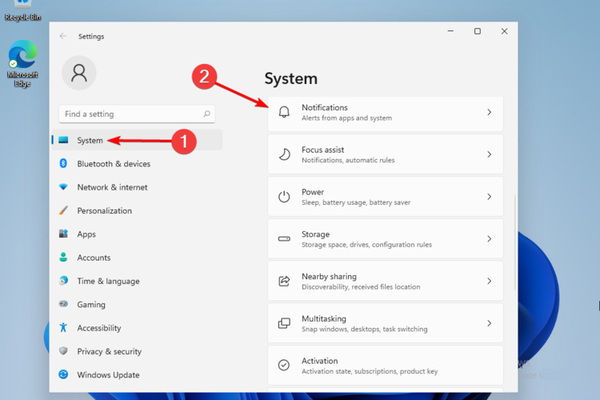Click the Accounts person icon in sidebar
600x400 pixels.
[x=63, y=257]
